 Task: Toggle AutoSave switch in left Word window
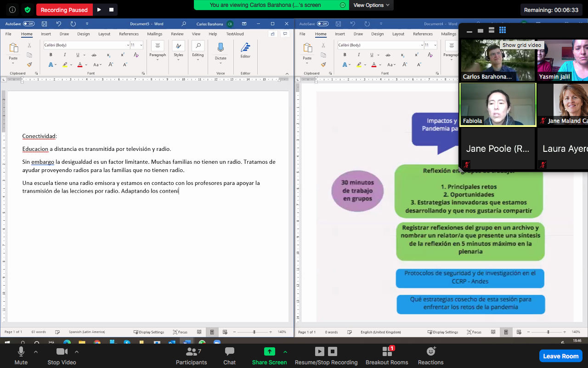click(x=28, y=24)
